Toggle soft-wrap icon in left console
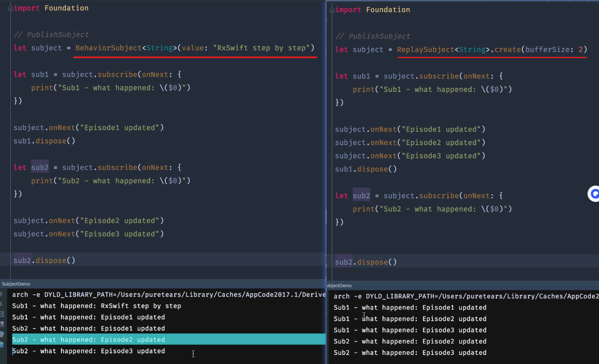Viewport: 599px width, 364px height. [x=2, y=314]
